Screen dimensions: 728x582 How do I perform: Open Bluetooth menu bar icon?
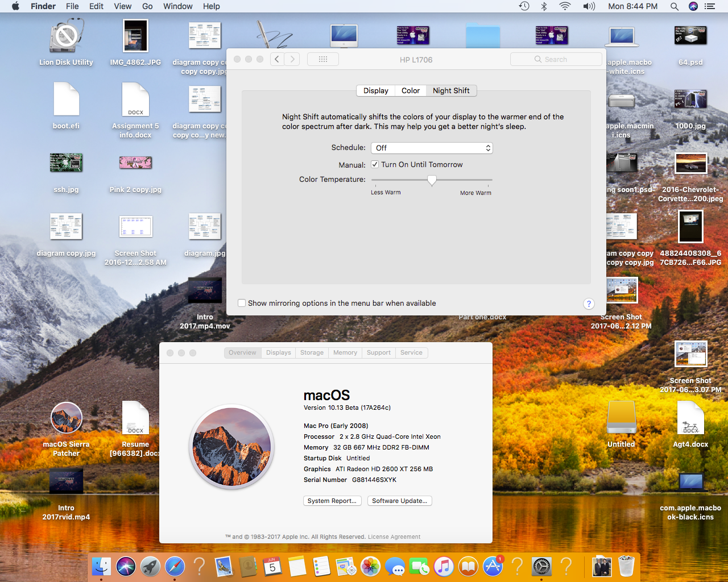(544, 6)
